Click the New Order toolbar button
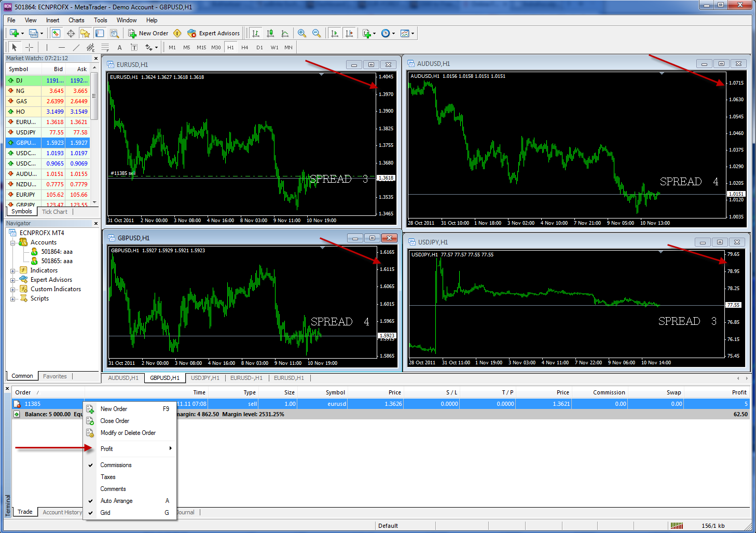 [148, 33]
